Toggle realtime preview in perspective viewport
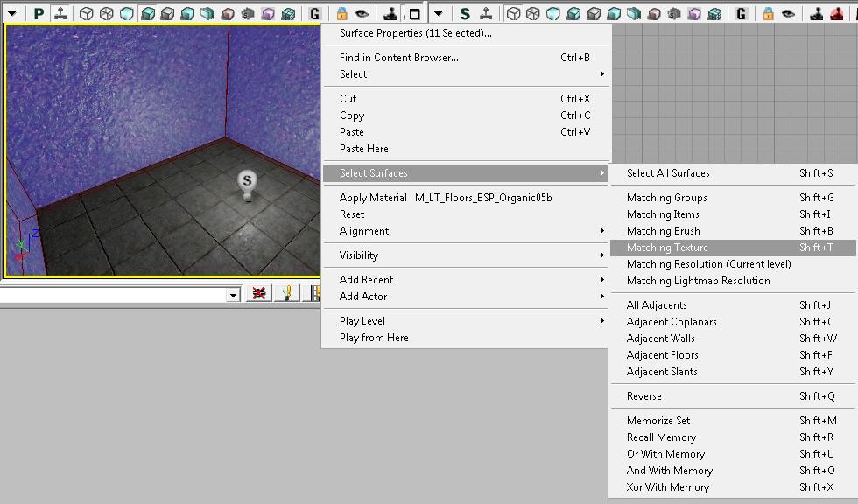 pos(60,14)
